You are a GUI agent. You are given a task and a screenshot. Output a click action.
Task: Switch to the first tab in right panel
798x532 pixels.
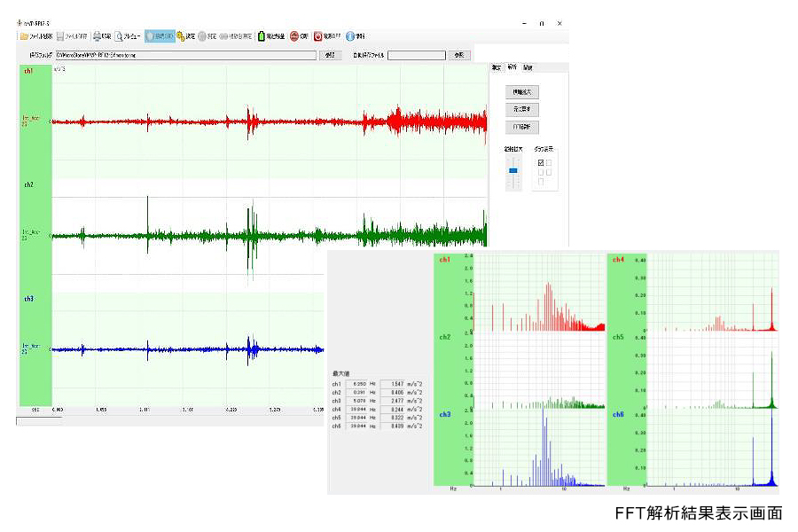pos(497,67)
